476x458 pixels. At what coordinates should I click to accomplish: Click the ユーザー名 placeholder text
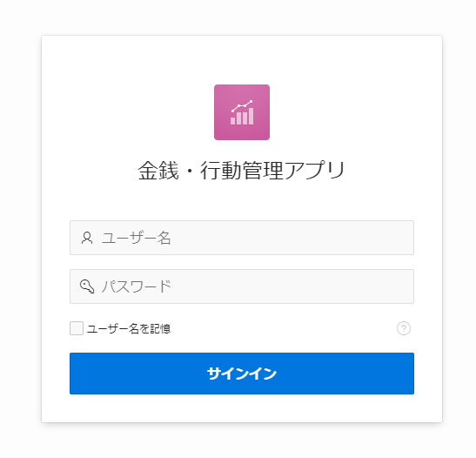tap(137, 238)
